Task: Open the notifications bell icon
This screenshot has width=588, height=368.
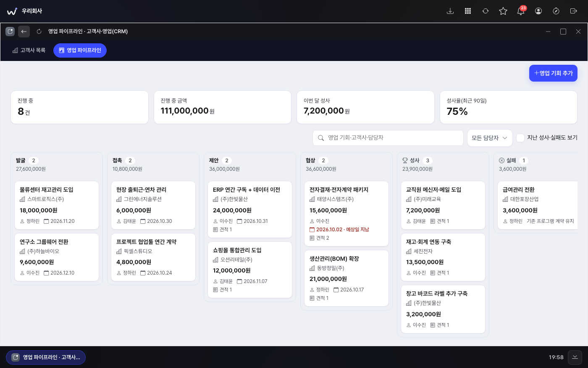Action: pyautogui.click(x=521, y=11)
